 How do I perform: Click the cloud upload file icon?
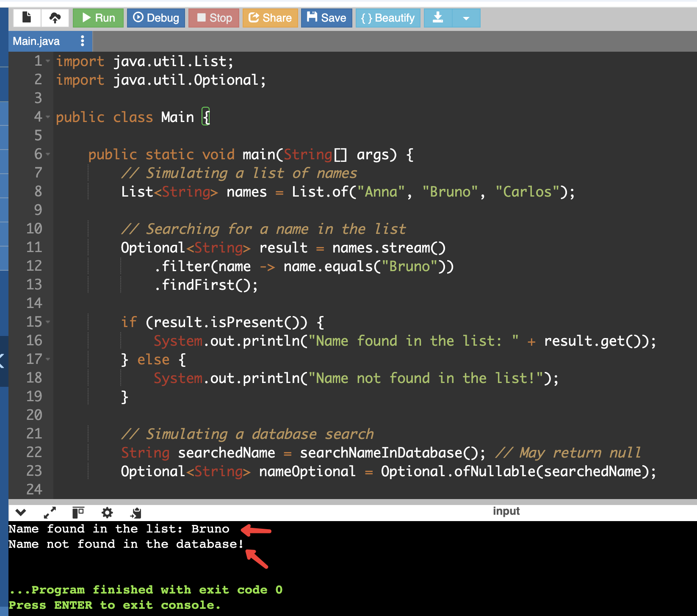[55, 18]
